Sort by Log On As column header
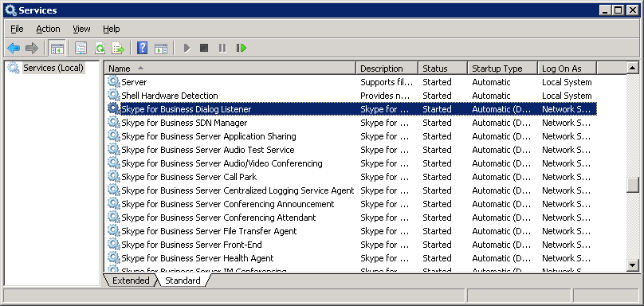Image resolution: width=644 pixels, height=306 pixels. (x=567, y=69)
